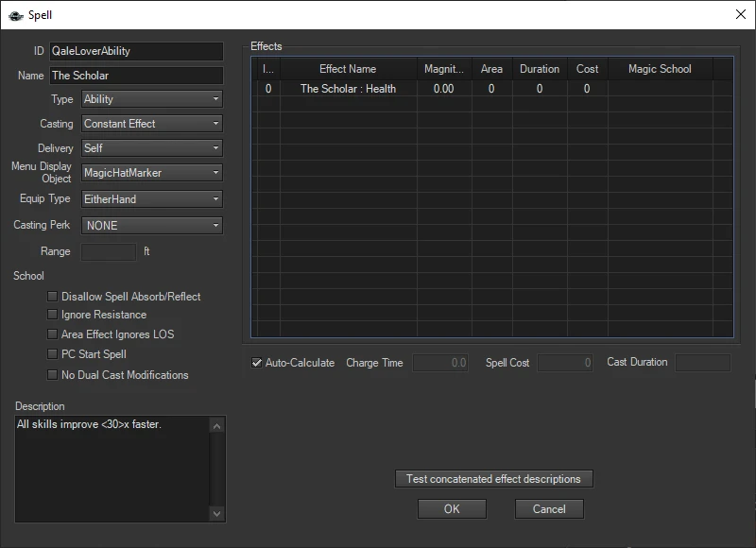Expand the Casting Perk dropdown NONE
The image size is (756, 548).
tap(152, 226)
